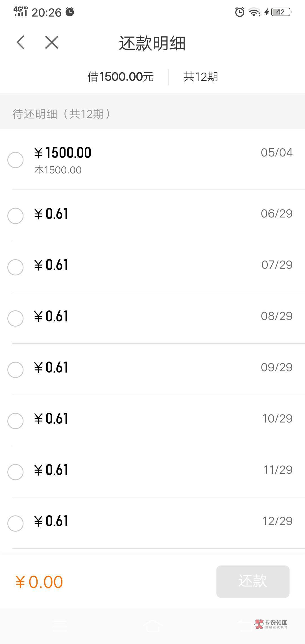This screenshot has width=305, height=644.
Task: Tap the Wi-Fi signal icon
Action: pos(254,12)
